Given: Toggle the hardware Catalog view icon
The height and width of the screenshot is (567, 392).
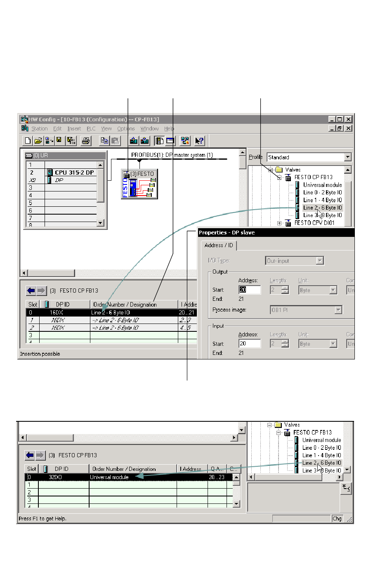Looking at the screenshot, I should pos(159,141).
